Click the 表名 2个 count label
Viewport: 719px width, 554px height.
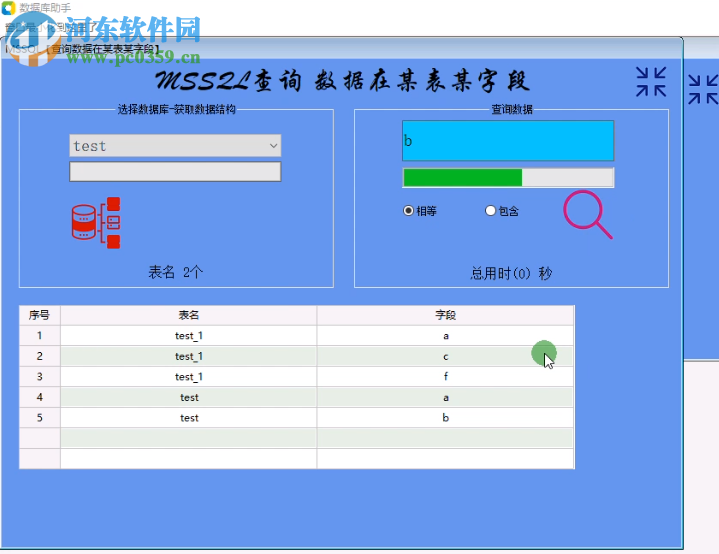pos(176,272)
